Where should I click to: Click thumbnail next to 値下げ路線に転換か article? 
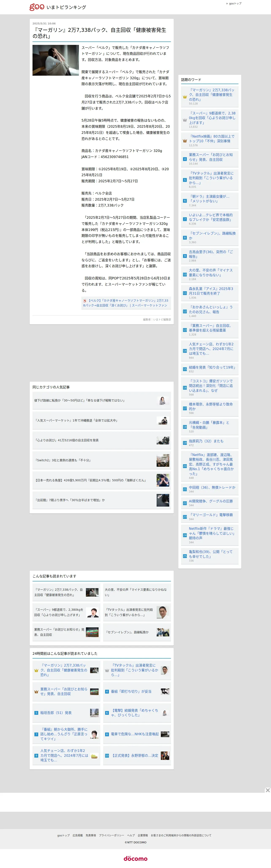(163, 401)
